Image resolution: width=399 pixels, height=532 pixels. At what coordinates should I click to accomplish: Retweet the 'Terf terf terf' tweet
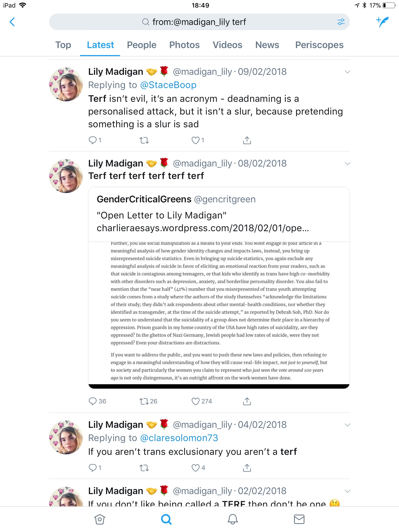point(144,401)
